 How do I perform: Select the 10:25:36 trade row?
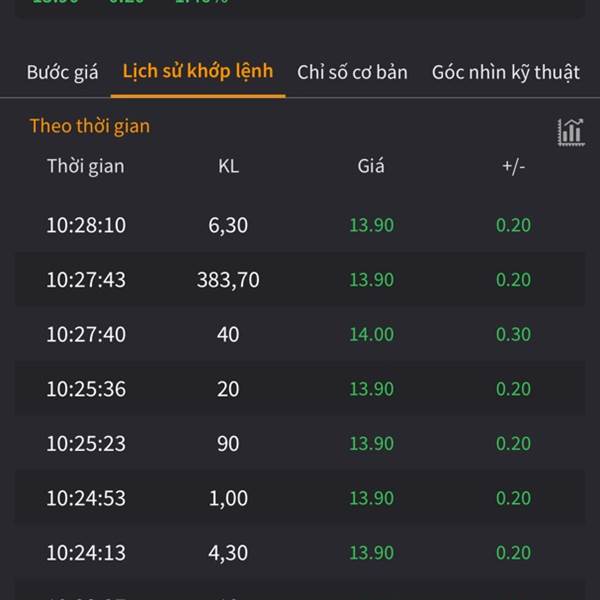pyautogui.click(x=300, y=389)
